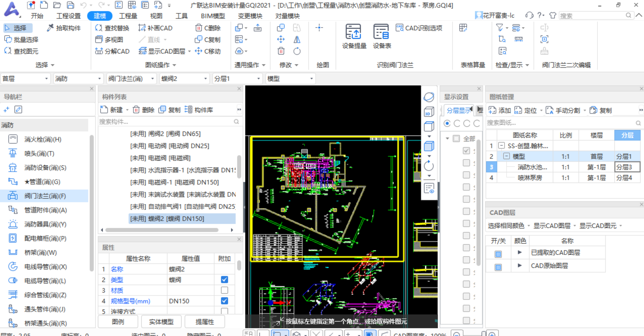Click the C移动 tool
Image resolution: width=644 pixels, height=336 pixels.
tap(208, 51)
